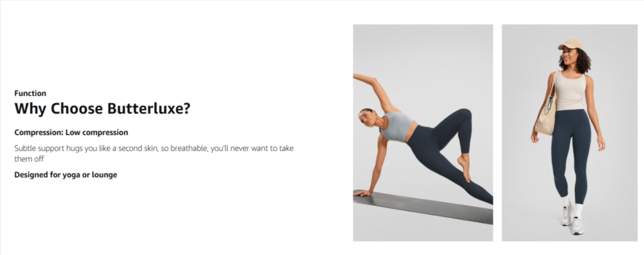The image size is (644, 255).
Task: Click the "Designed for yoga or lounge" line
Action: click(65, 175)
